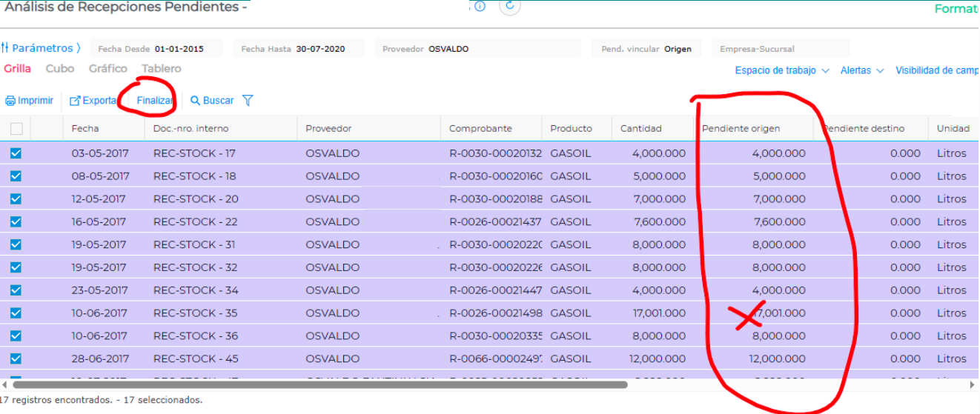The image size is (980, 414).
Task: Open the Alertas dropdown
Action: coord(862,70)
